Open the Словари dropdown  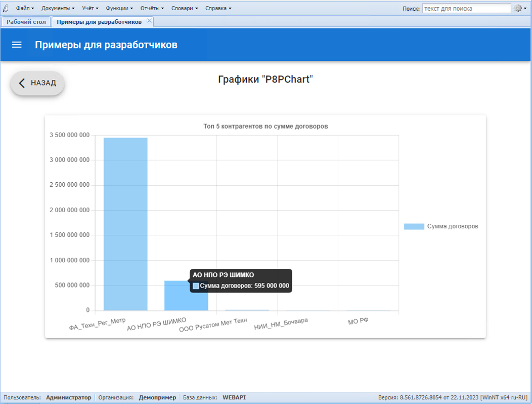click(183, 8)
